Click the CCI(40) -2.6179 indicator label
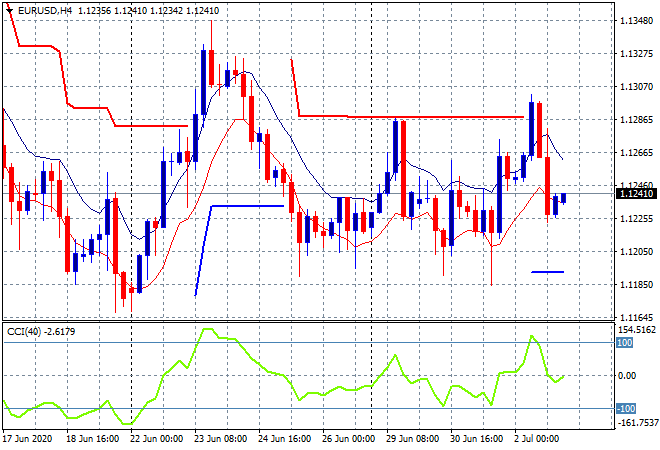The width and height of the screenshot is (660, 450). 41,332
